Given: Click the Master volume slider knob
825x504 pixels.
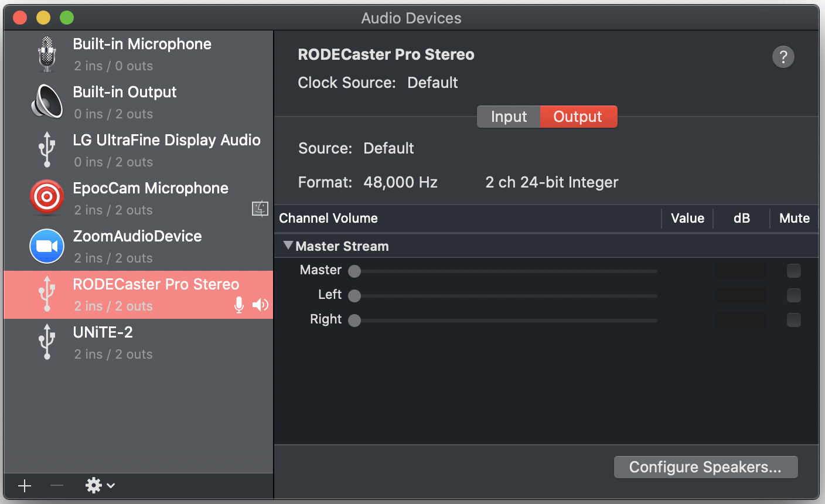Looking at the screenshot, I should 354,271.
